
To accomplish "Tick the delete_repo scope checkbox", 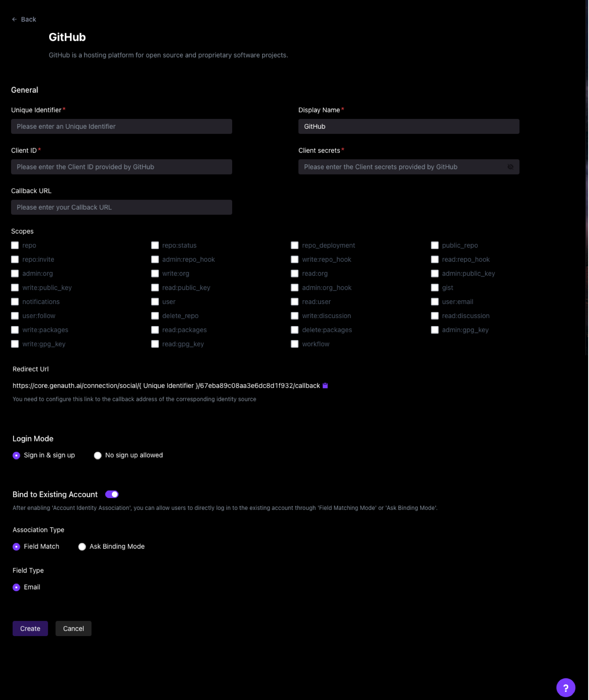I will 155,316.
